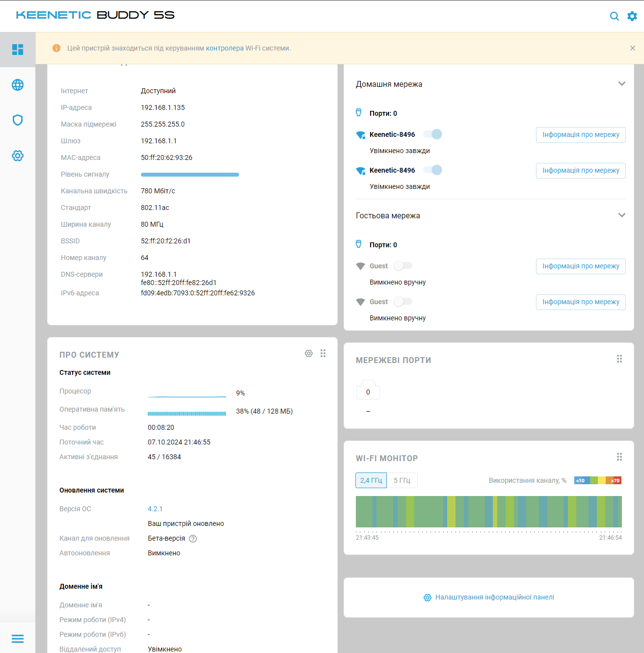This screenshot has height=653, width=644.
Task: Open the Dashboard icon in the sidebar
Action: tap(18, 49)
